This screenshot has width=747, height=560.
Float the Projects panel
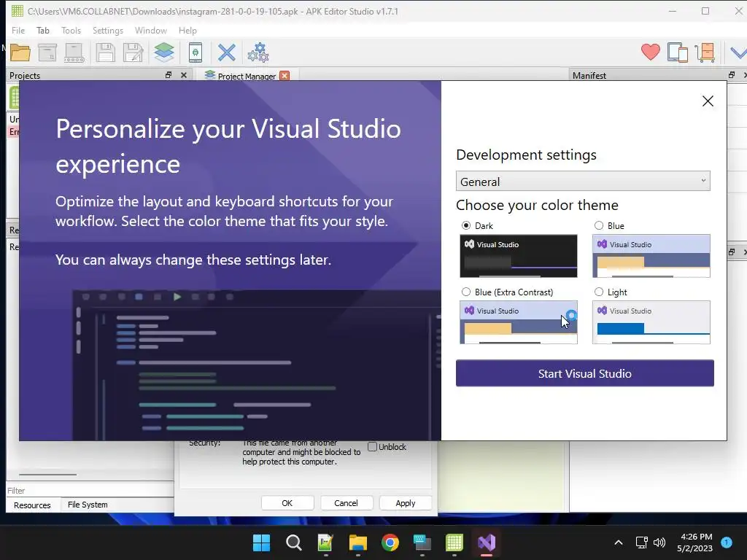[169, 75]
